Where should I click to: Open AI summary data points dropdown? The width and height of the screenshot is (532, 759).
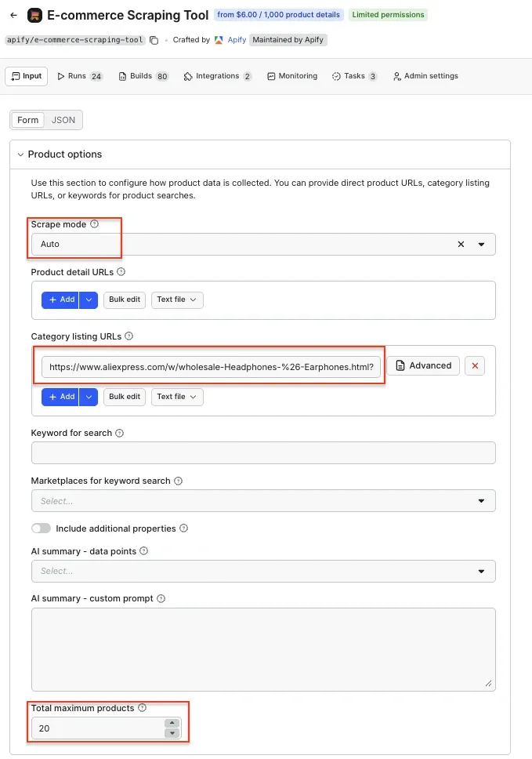263,571
